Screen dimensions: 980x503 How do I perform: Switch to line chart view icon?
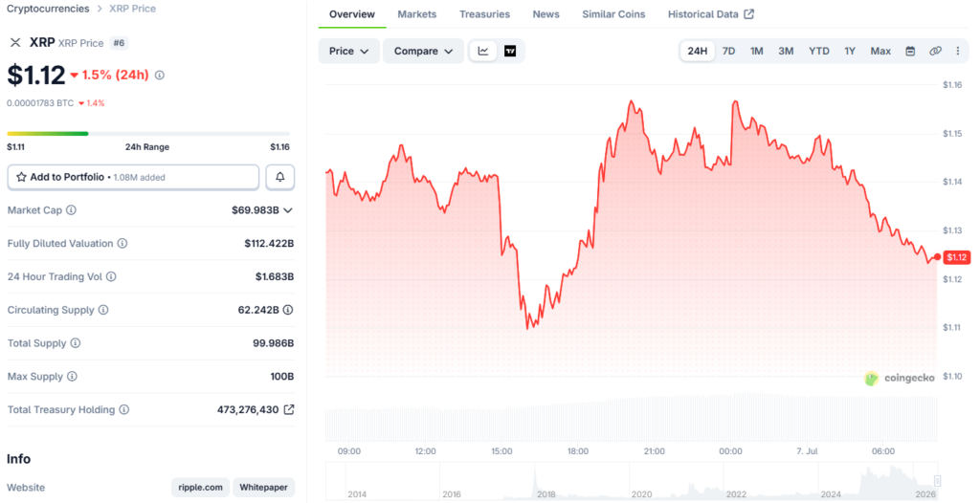click(x=483, y=52)
